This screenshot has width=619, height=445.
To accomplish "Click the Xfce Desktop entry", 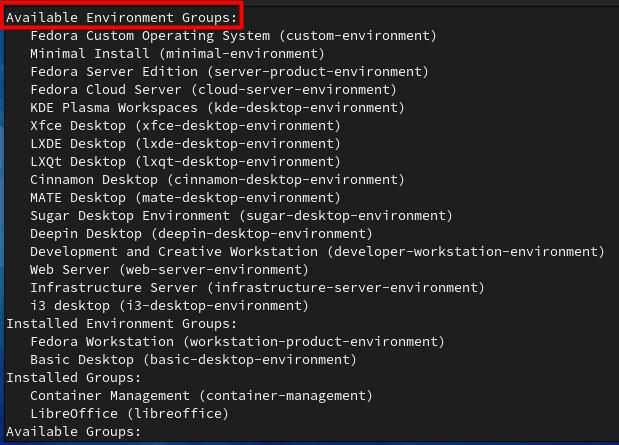I will (x=185, y=125).
